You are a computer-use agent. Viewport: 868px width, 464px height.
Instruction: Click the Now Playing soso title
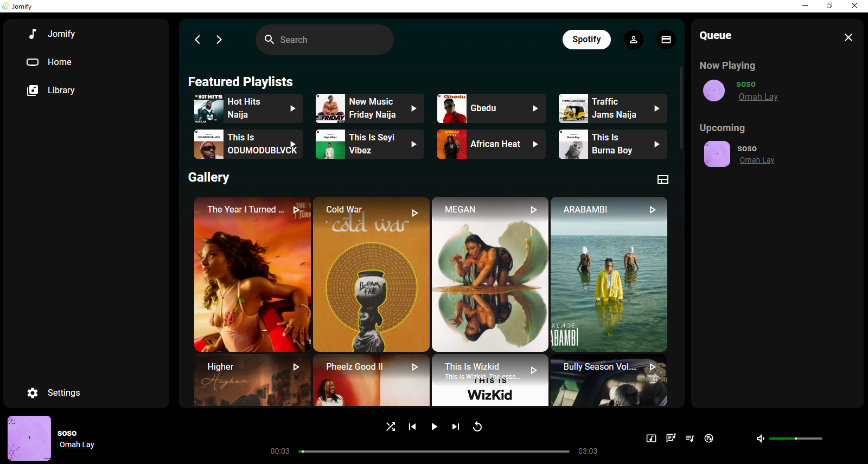coord(746,84)
